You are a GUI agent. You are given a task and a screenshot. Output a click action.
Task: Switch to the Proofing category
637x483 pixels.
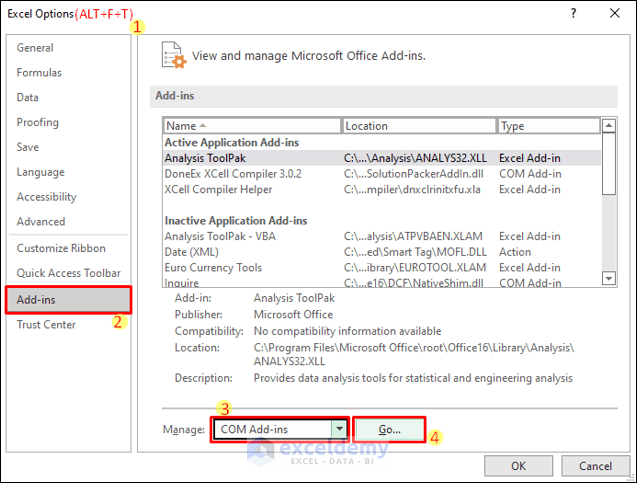[38, 123]
